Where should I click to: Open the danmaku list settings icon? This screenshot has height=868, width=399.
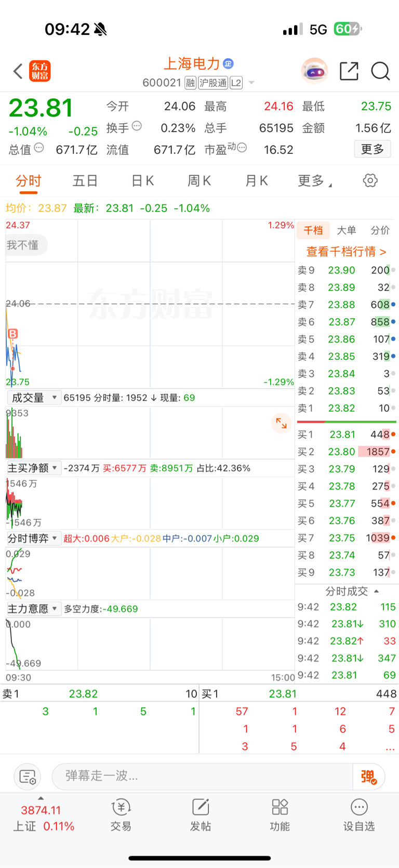(27, 777)
